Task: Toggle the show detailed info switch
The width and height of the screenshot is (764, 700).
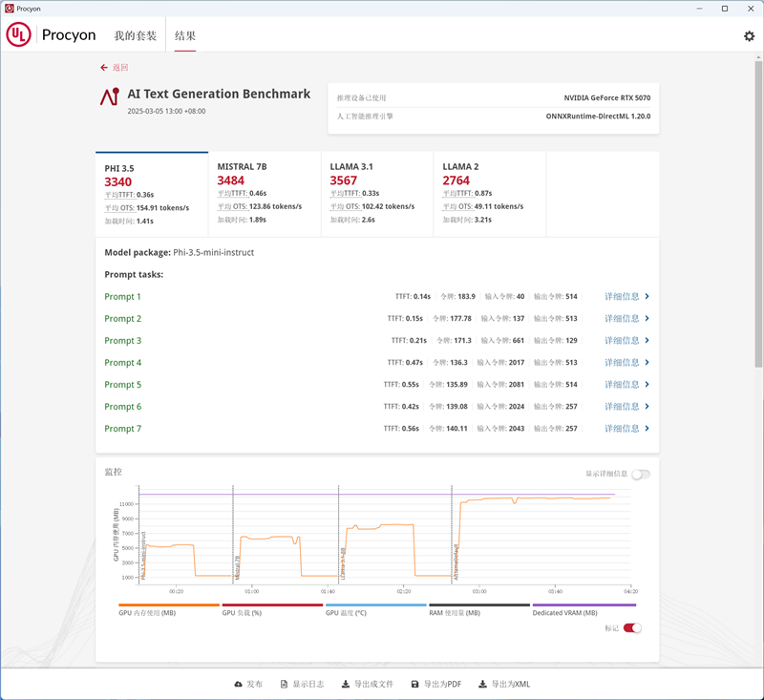Action: tap(641, 474)
